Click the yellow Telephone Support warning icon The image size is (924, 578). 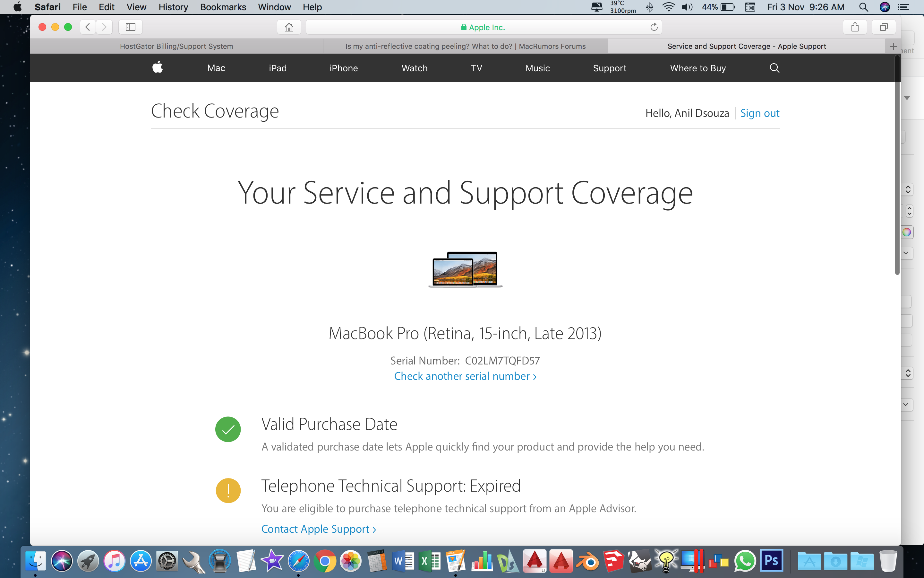[228, 491]
